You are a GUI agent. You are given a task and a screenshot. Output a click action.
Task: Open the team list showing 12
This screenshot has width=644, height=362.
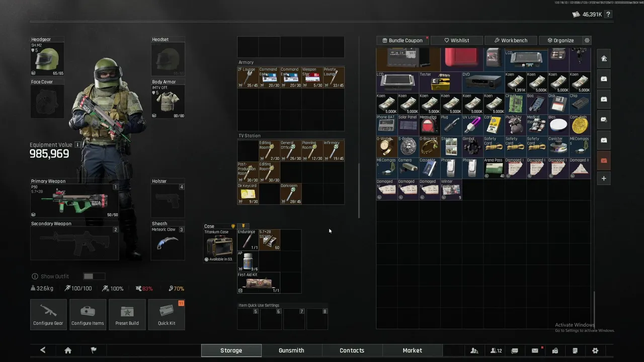[496, 350]
